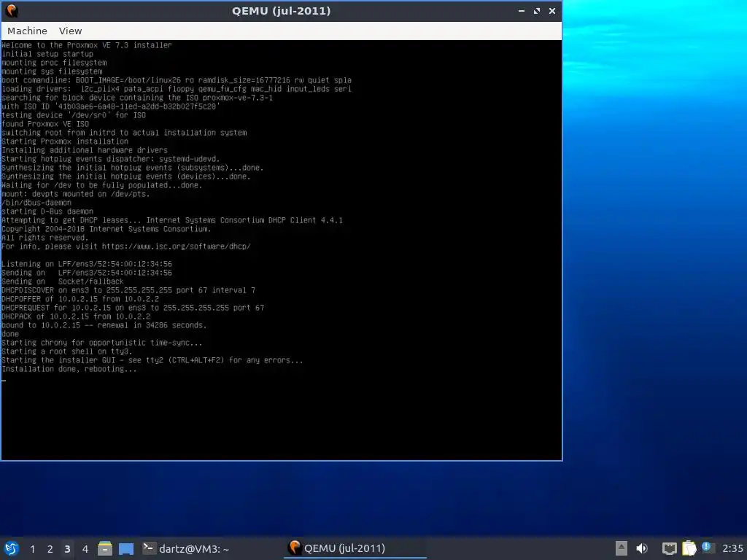Maximize the QEMU window
The height and width of the screenshot is (560, 747).
537,10
